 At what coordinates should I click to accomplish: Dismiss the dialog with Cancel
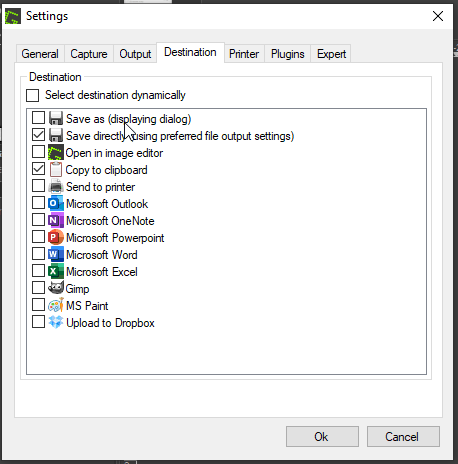pos(403,436)
